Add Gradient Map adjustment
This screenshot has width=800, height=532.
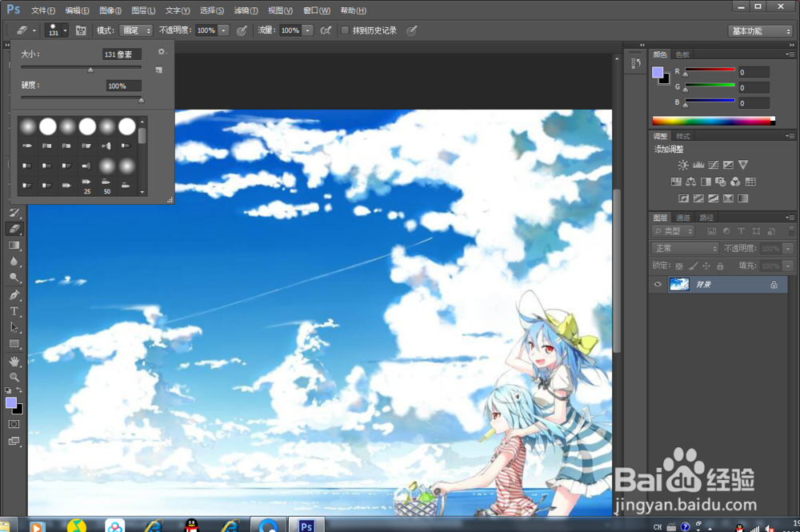743,198
